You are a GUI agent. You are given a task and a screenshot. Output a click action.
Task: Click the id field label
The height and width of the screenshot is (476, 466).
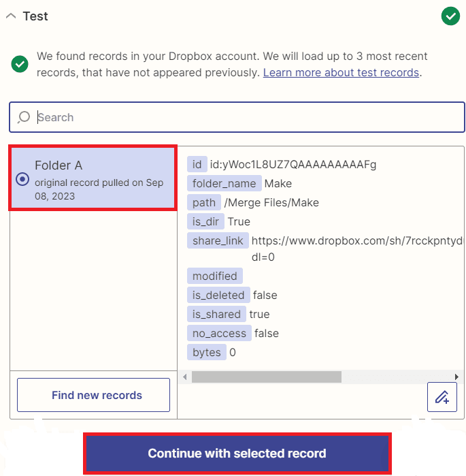point(197,164)
